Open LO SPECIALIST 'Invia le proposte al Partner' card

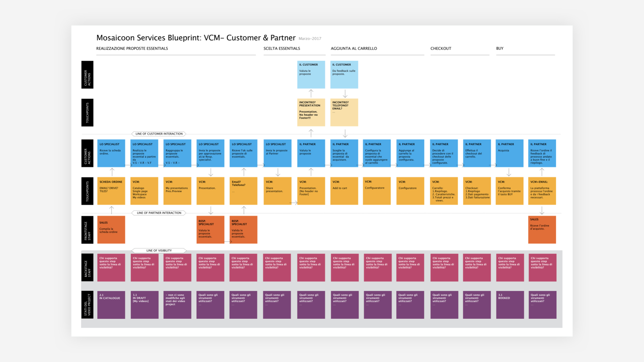278,153
